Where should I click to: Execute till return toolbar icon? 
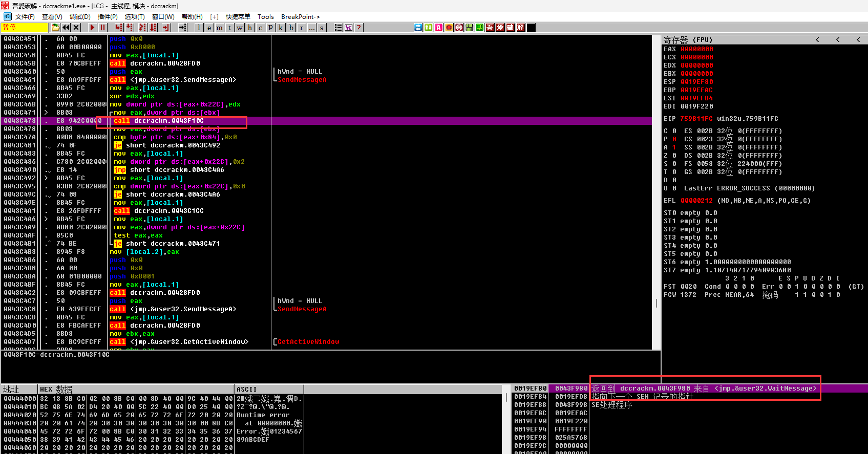pos(166,28)
